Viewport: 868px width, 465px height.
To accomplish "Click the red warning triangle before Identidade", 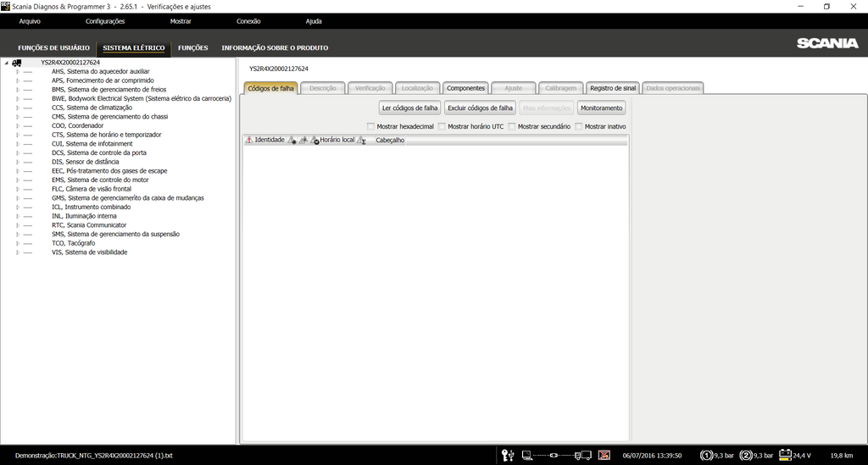I will tap(249, 140).
